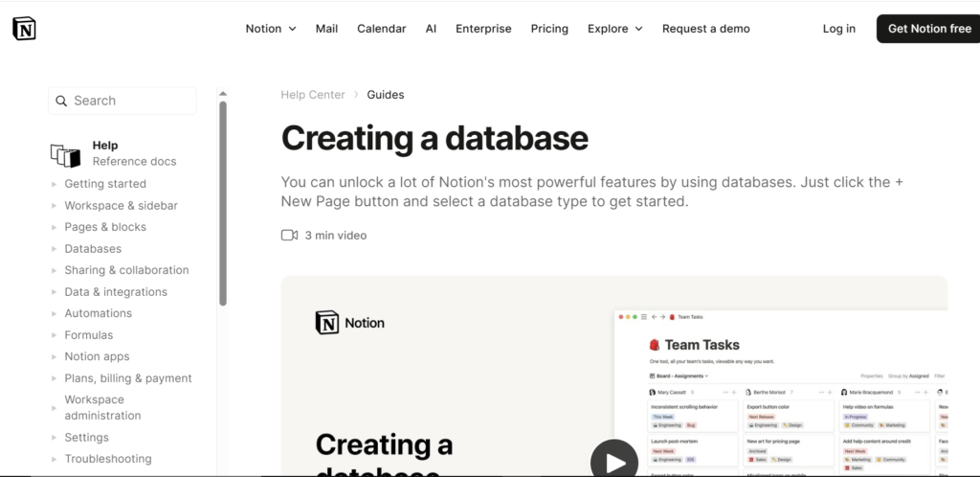Expand Plans, billing & payment arrow

pyautogui.click(x=54, y=378)
